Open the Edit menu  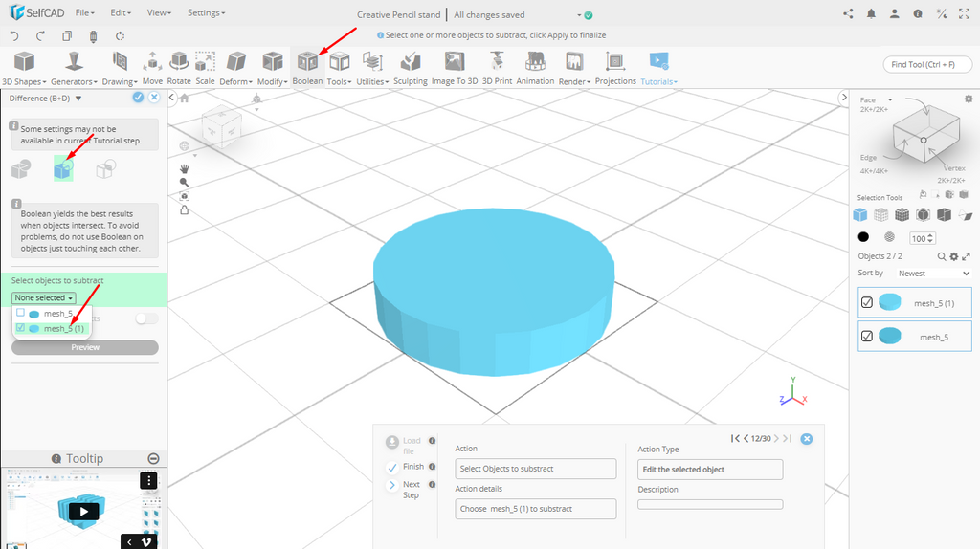(121, 12)
